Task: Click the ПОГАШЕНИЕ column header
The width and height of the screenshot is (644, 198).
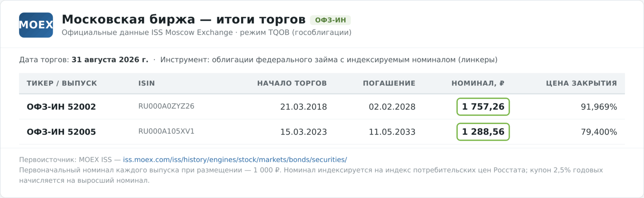Action: click(x=389, y=83)
